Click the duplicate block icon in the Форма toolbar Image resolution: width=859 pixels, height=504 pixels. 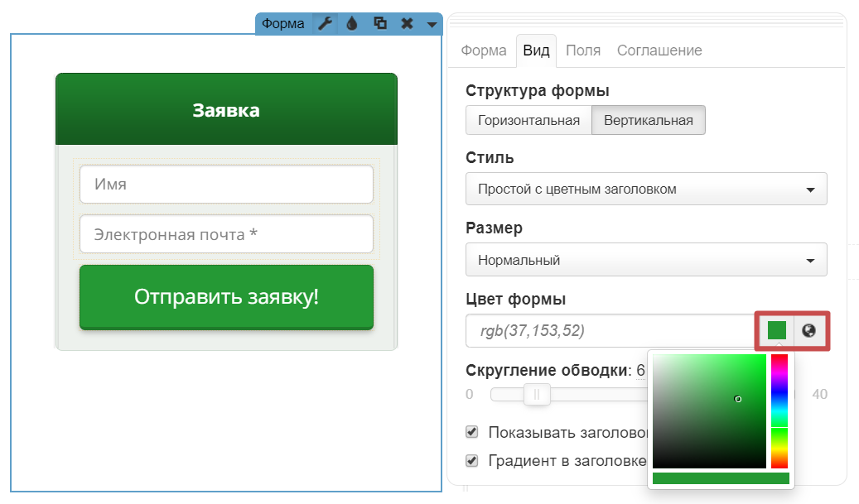point(380,24)
